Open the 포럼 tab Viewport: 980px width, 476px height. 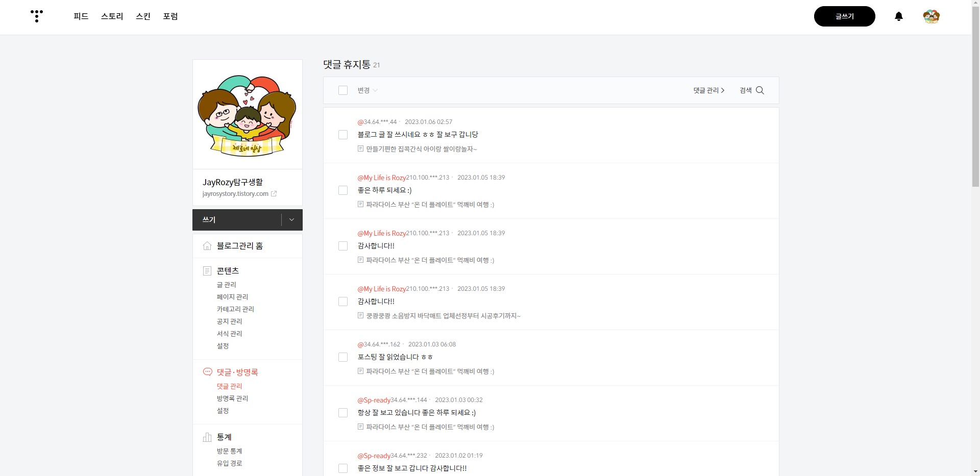tap(170, 16)
